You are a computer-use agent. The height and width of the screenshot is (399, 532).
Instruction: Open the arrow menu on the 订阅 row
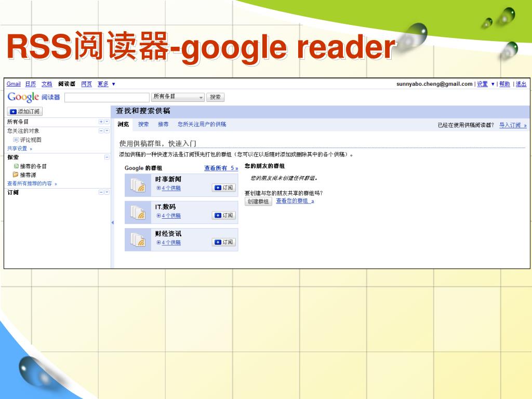coord(107,192)
